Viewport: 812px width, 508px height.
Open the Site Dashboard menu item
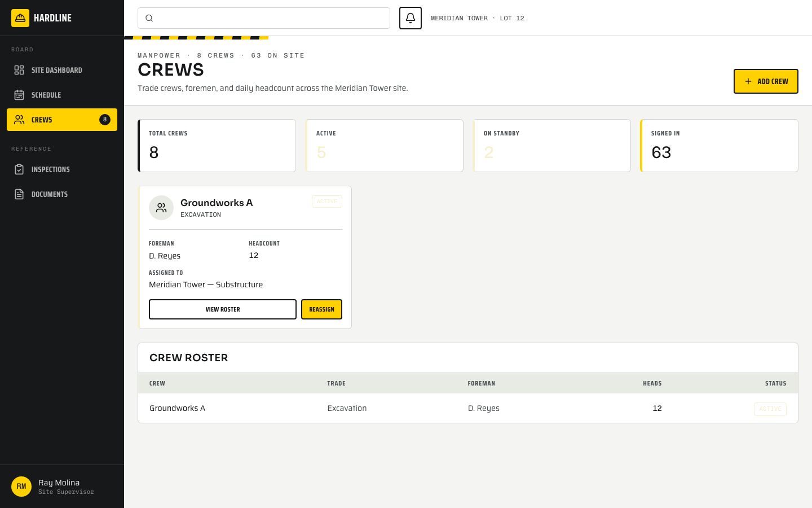(62, 70)
